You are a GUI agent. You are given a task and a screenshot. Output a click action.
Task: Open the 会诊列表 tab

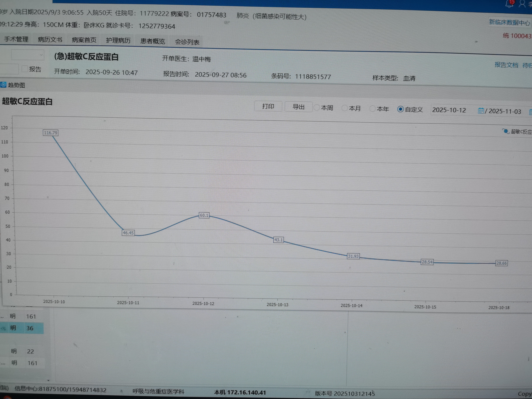point(187,42)
